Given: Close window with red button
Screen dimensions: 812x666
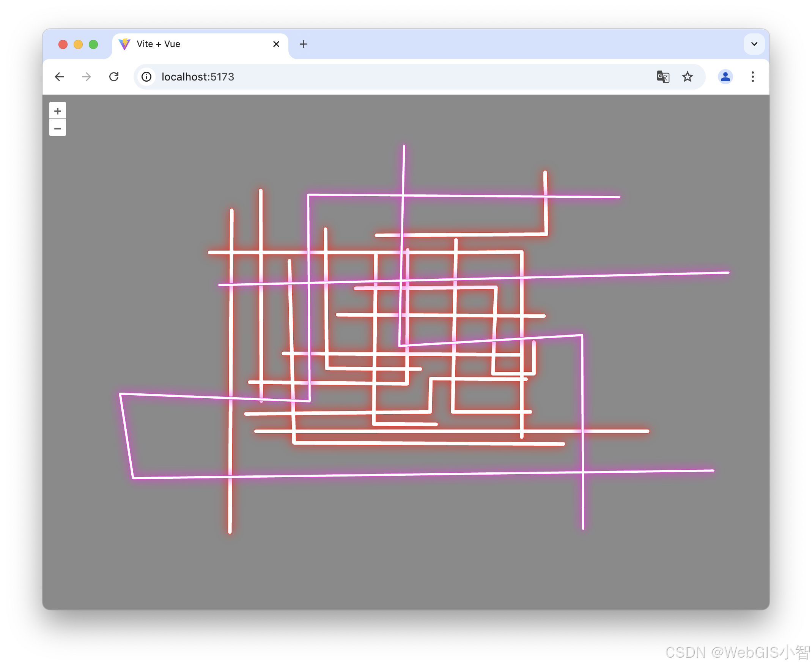Looking at the screenshot, I should (63, 44).
